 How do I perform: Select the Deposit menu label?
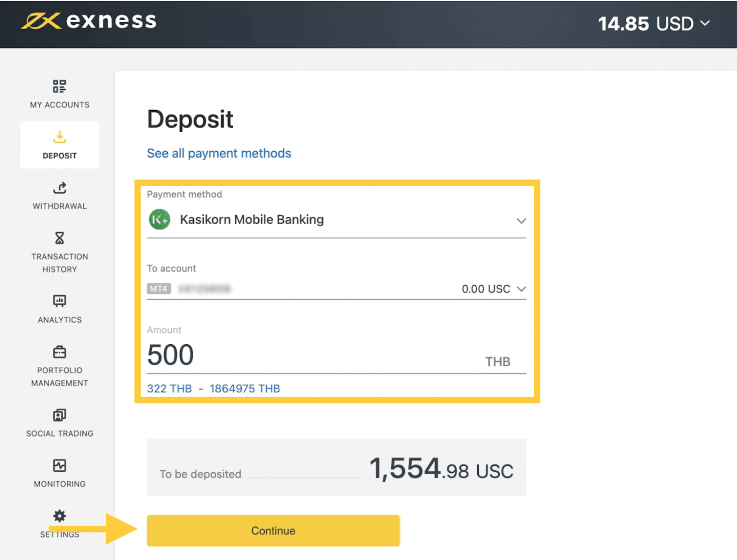pyautogui.click(x=60, y=155)
